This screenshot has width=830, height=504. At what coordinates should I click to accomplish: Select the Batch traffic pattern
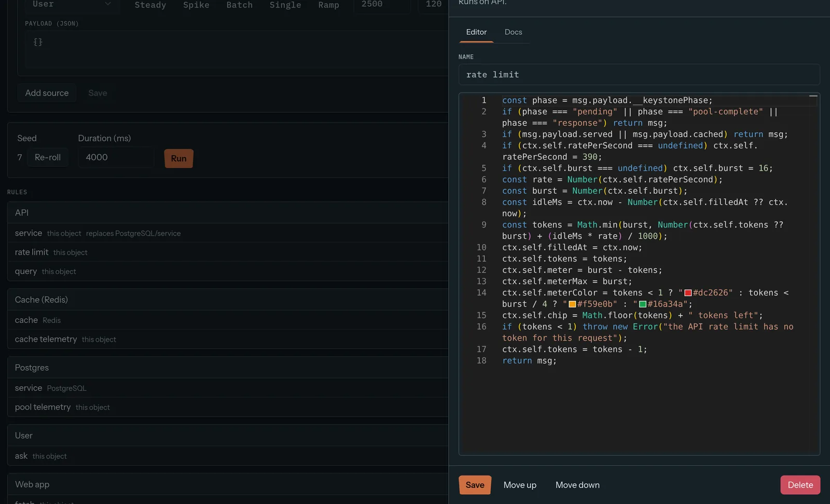click(240, 5)
